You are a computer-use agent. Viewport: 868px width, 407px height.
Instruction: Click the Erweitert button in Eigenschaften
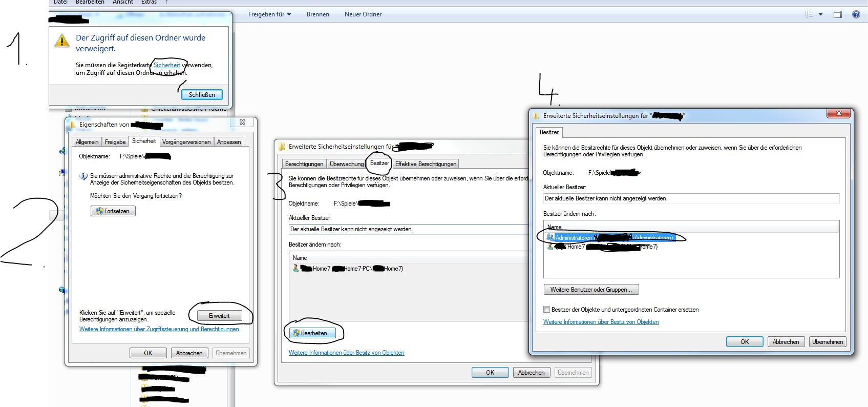[x=219, y=316]
